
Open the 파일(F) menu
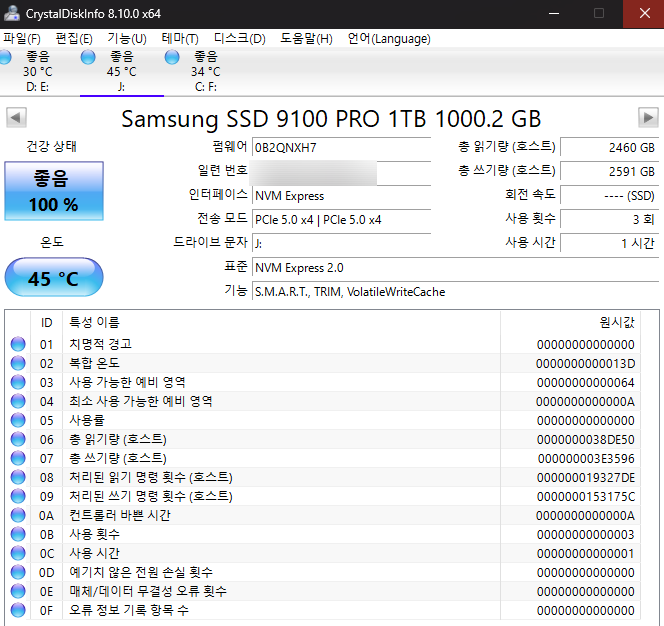22,39
